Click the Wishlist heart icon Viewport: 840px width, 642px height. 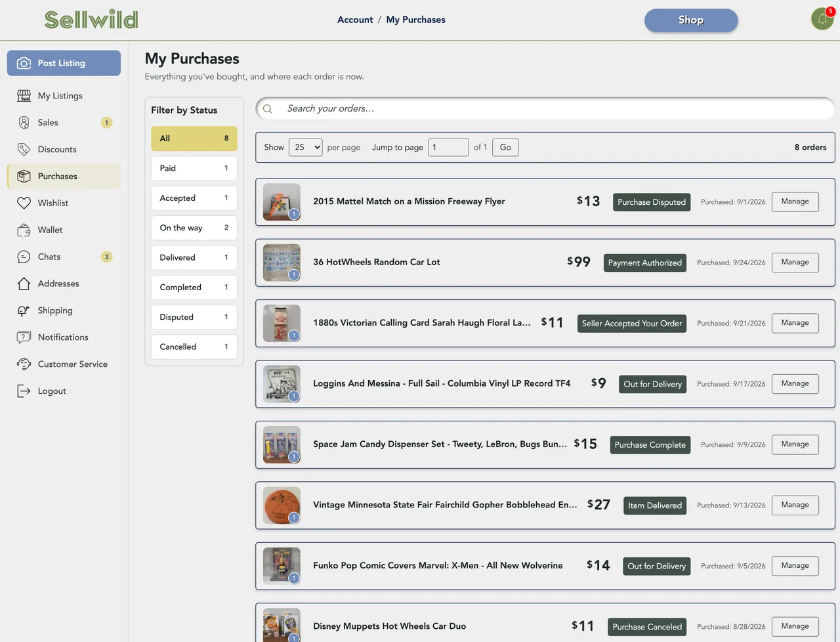coord(24,203)
